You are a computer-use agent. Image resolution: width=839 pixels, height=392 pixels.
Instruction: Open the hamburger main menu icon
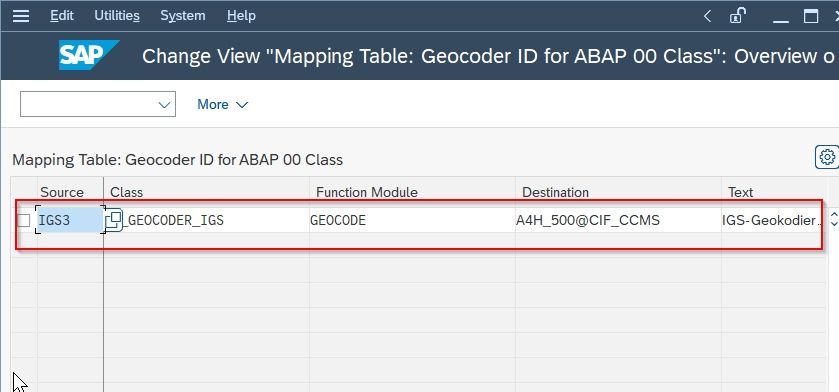point(21,16)
